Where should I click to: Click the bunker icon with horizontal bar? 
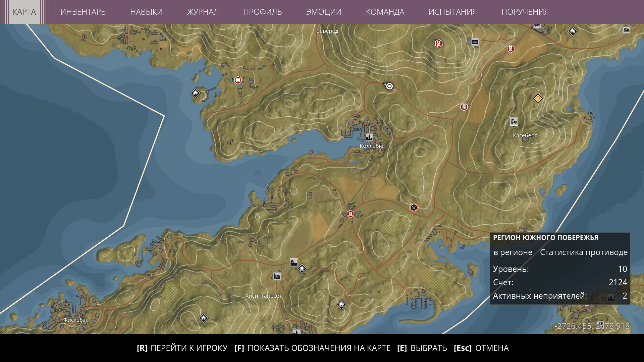click(x=475, y=42)
